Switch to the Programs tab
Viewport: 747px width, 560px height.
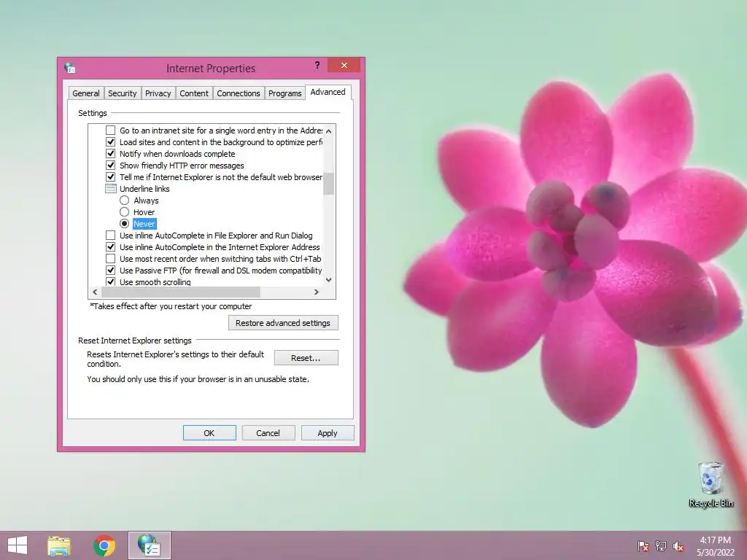[285, 93]
